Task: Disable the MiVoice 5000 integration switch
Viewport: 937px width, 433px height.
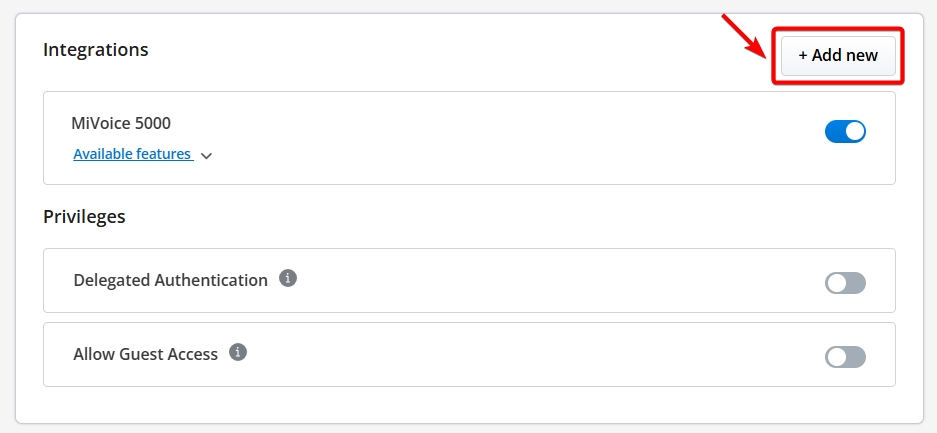Action: point(845,131)
